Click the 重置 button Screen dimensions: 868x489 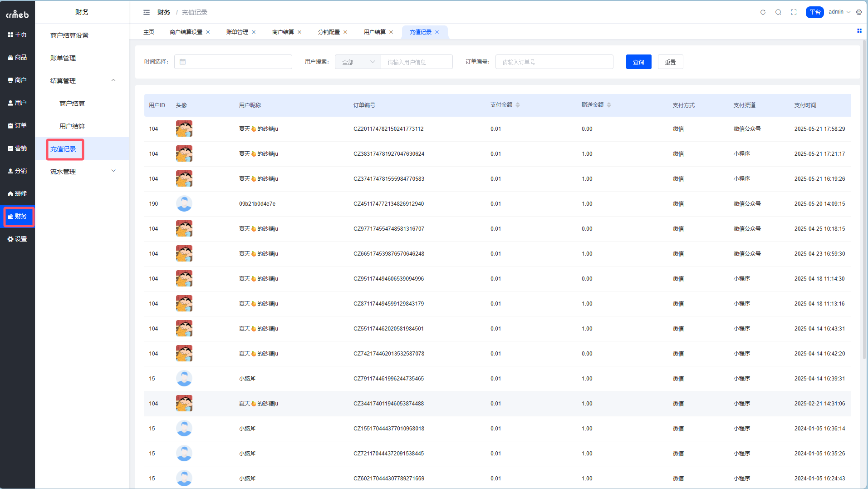[670, 62]
